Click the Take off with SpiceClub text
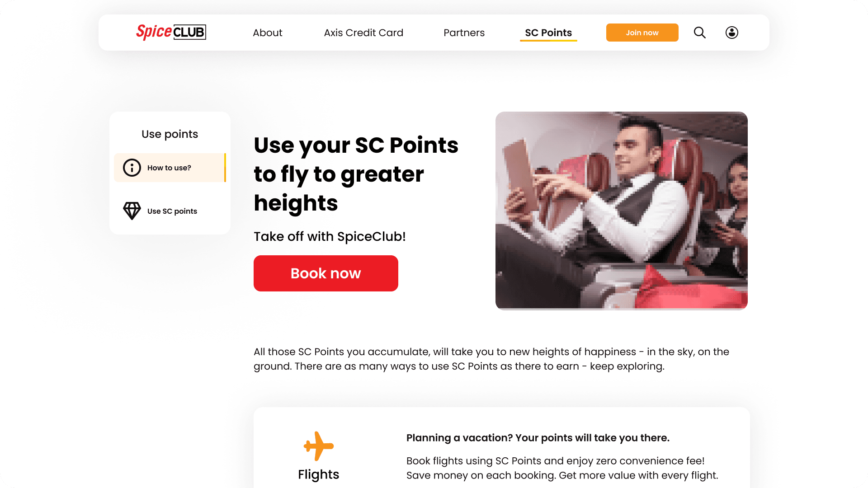This screenshot has height=488, width=868. pos(330,236)
